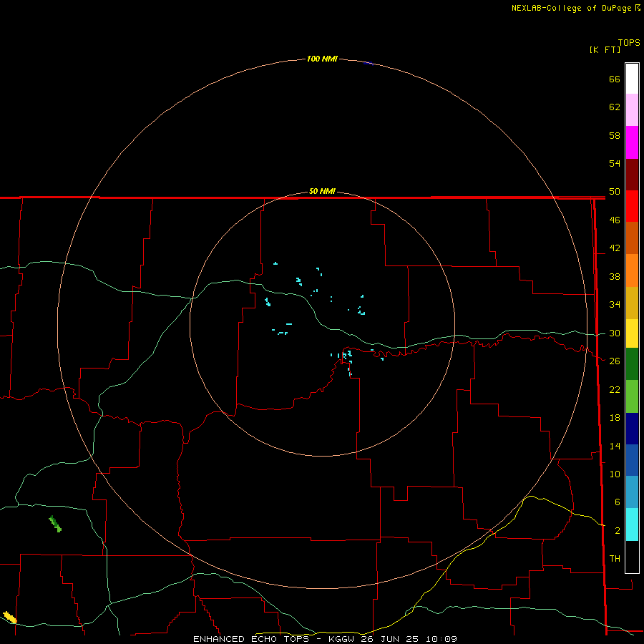Click the 50 NMI range ring label
This screenshot has height=644, width=644.
(x=322, y=191)
